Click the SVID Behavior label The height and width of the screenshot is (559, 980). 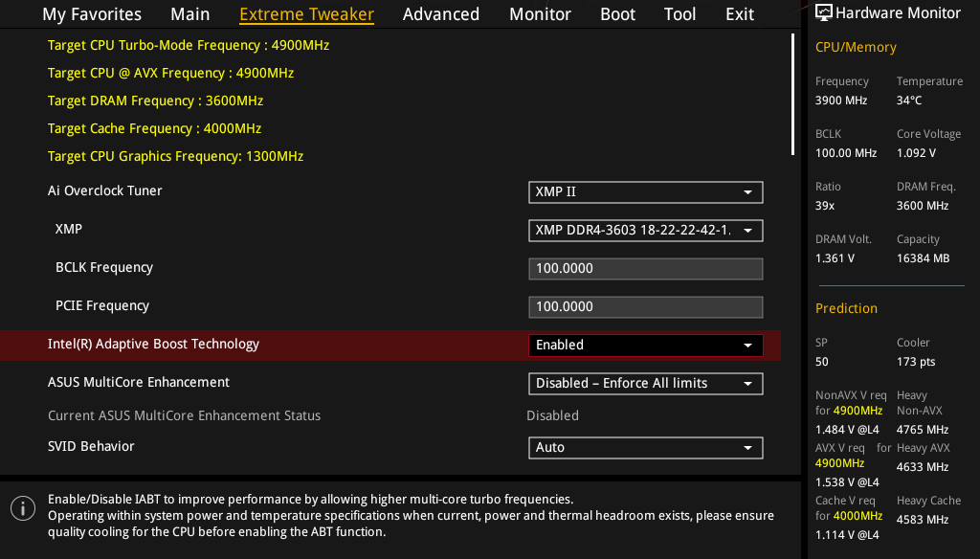pyautogui.click(x=91, y=446)
